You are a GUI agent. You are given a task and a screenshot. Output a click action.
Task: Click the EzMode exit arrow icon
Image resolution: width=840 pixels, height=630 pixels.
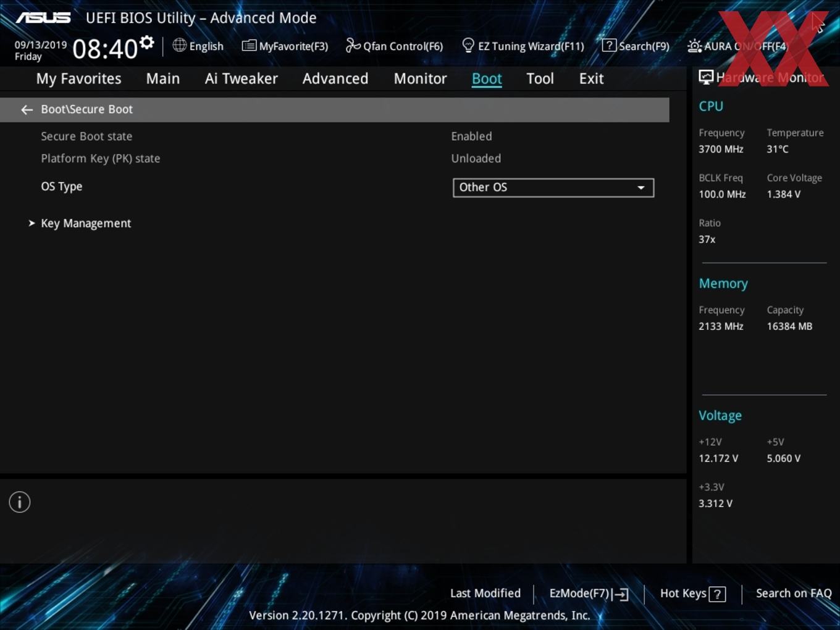coord(621,594)
